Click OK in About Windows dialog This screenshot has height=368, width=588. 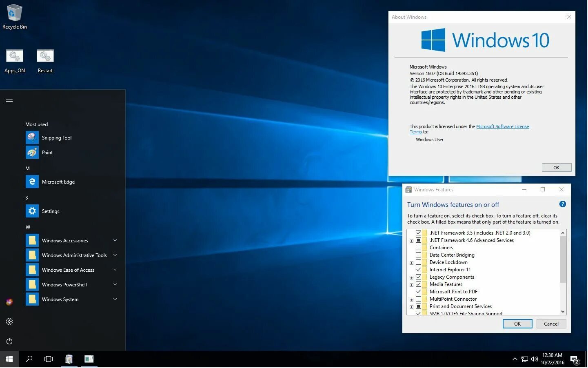click(556, 168)
